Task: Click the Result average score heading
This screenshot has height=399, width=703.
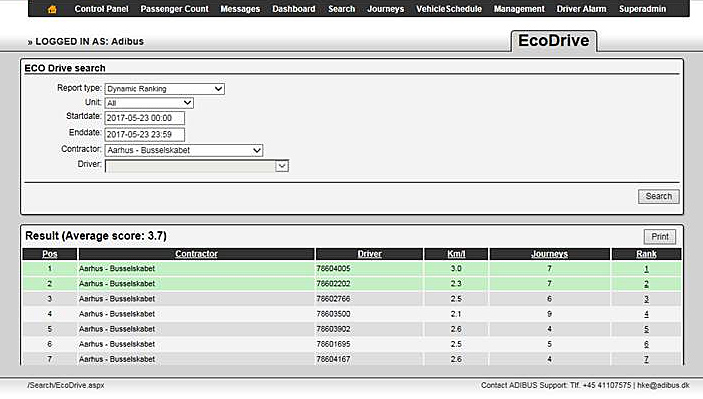Action: [96, 236]
